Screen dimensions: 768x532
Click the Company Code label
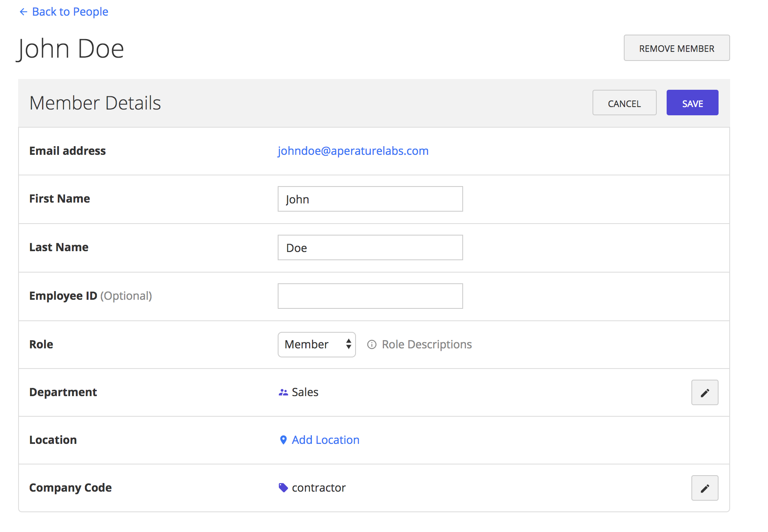click(70, 488)
